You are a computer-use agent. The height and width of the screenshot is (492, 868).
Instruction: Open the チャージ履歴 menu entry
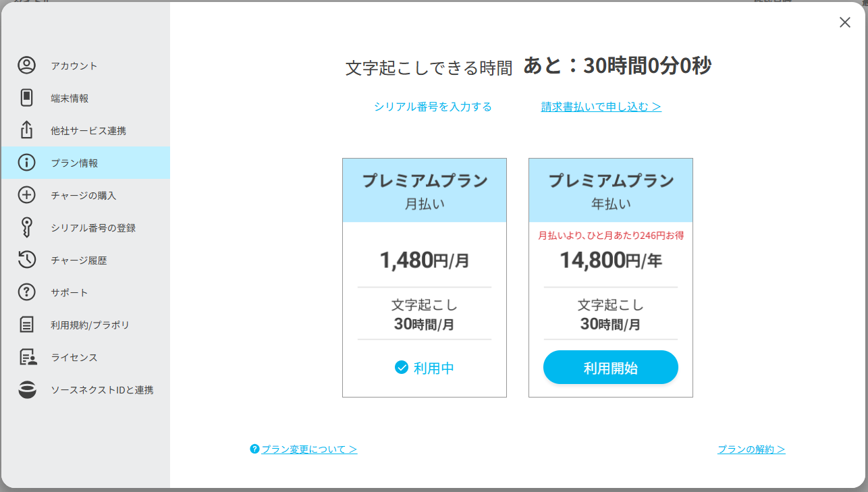[85, 260]
